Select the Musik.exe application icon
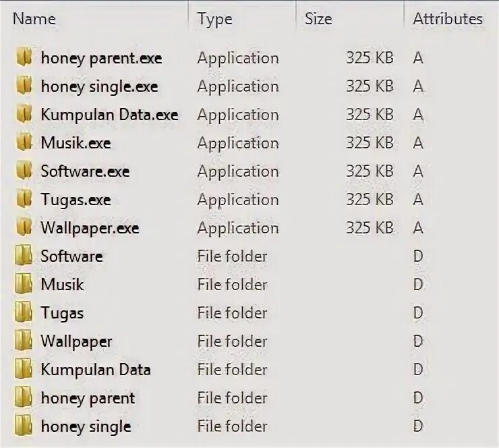499x448 pixels. point(24,142)
